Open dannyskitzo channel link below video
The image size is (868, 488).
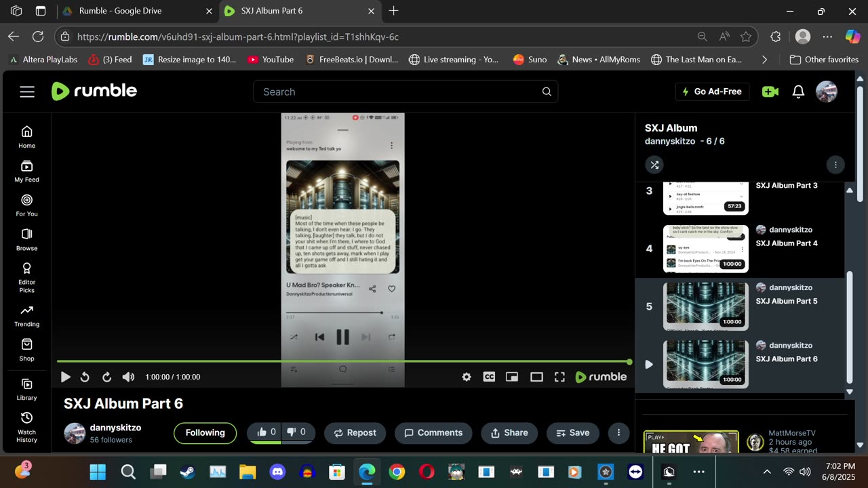point(115,428)
